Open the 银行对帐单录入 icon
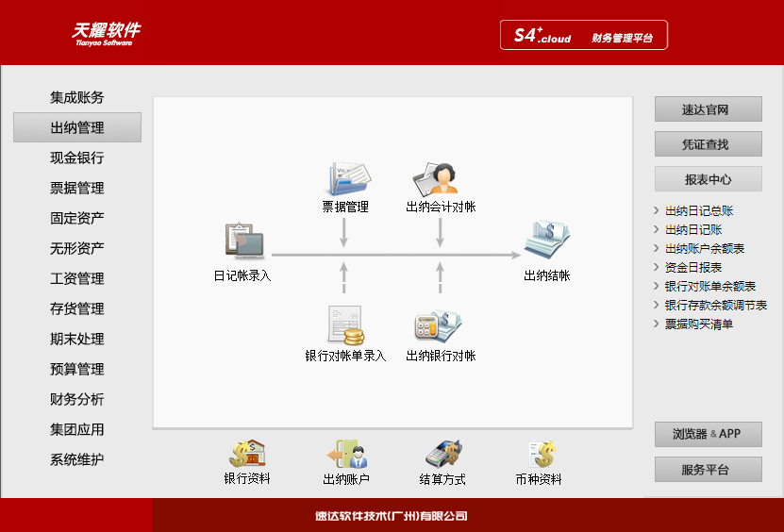 345,325
